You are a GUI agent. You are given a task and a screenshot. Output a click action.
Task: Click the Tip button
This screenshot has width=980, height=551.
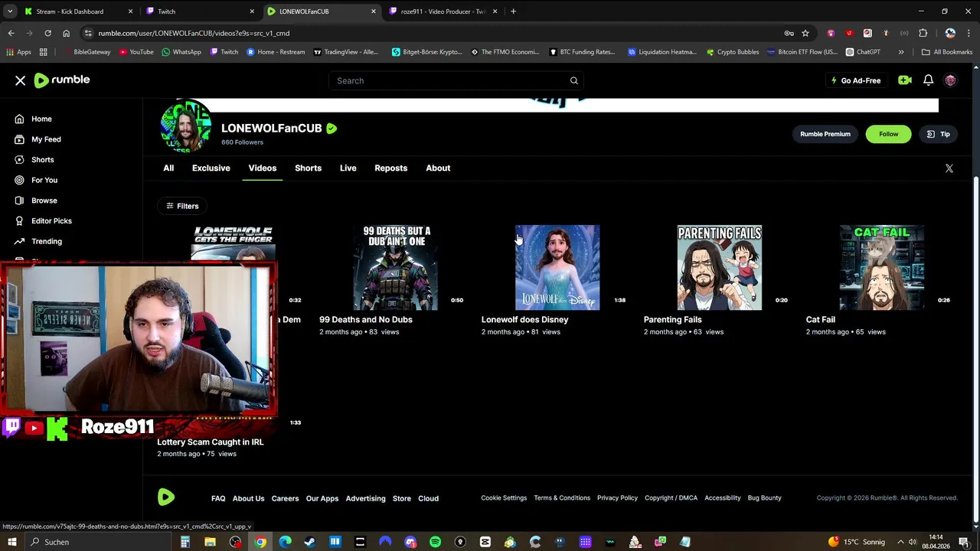pos(939,134)
